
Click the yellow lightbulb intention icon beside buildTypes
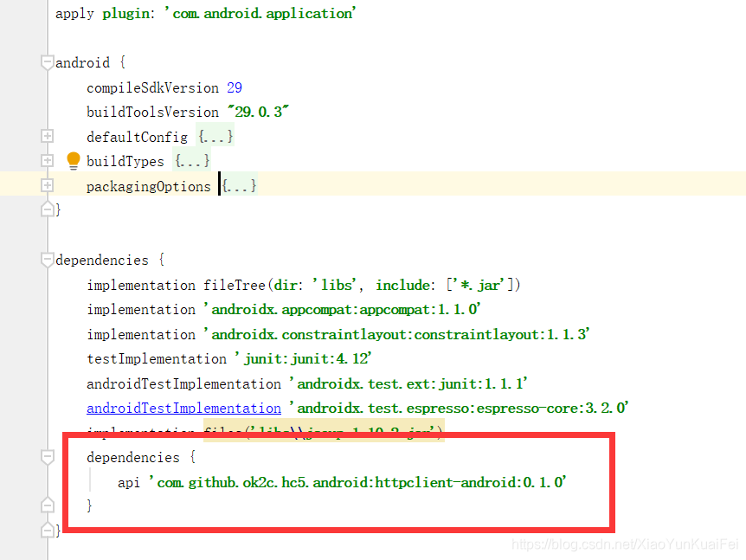pos(73,159)
